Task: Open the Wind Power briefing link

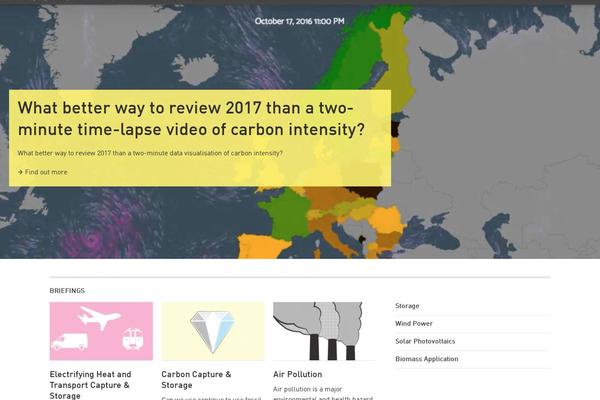Action: 414,323
